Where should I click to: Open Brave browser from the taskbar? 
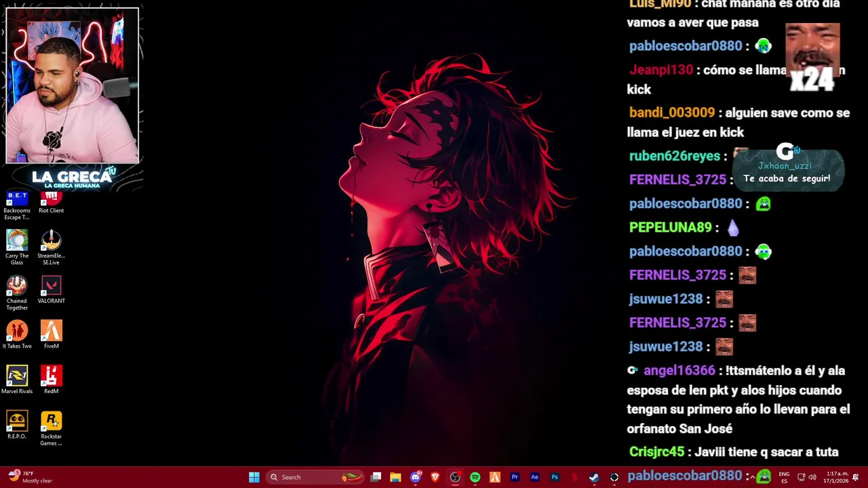[435, 477]
